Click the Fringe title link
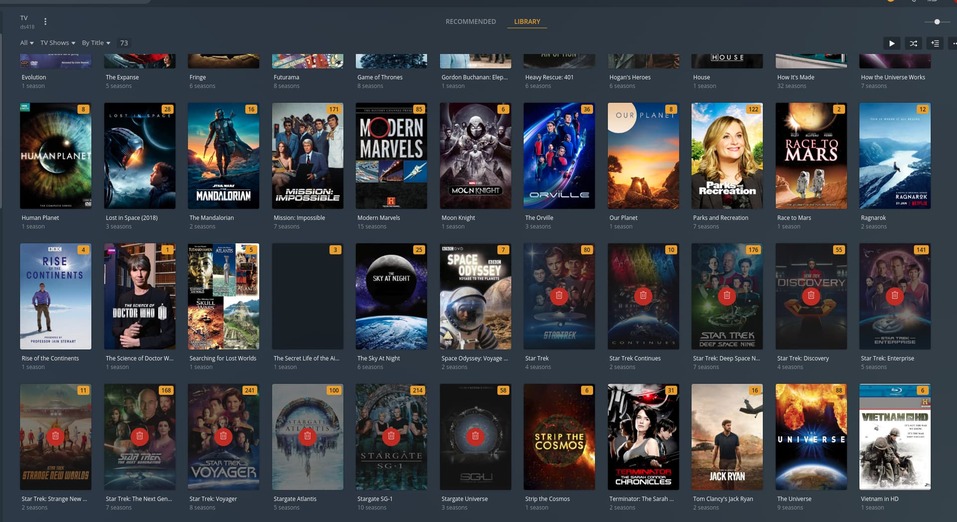The image size is (957, 522). 197,78
